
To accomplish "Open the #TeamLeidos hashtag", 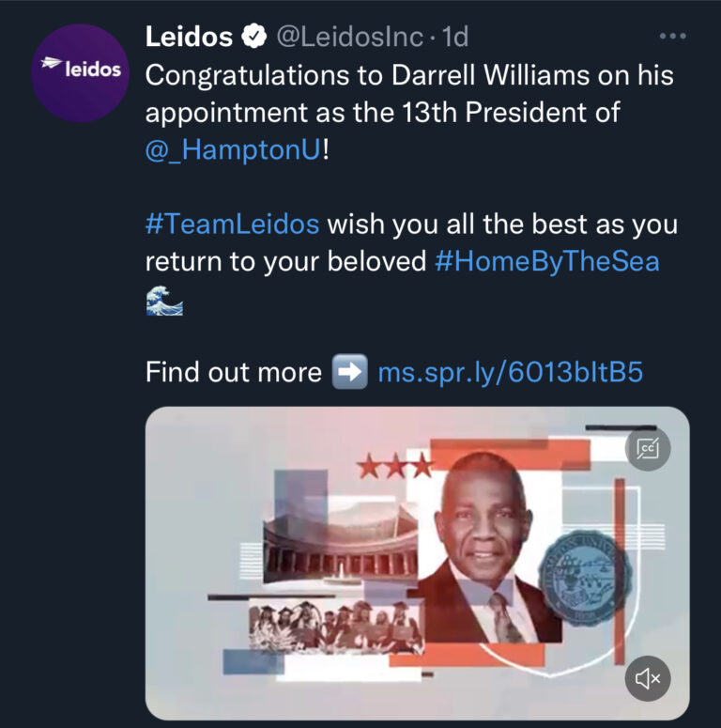I will (x=233, y=225).
